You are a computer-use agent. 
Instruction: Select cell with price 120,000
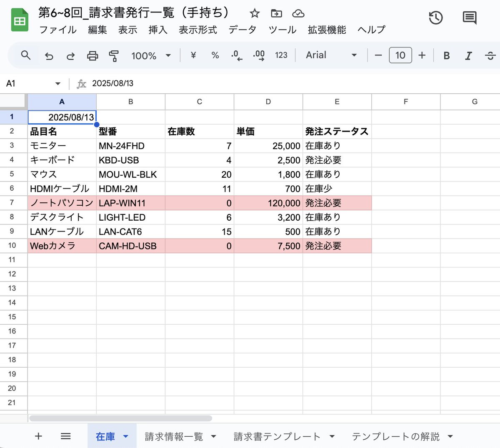[268, 203]
